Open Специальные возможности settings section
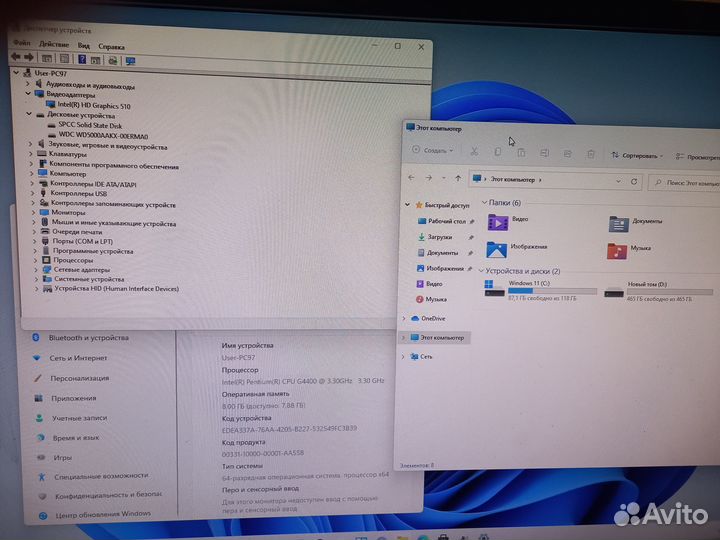Image resolution: width=720 pixels, height=540 pixels. [x=93, y=476]
